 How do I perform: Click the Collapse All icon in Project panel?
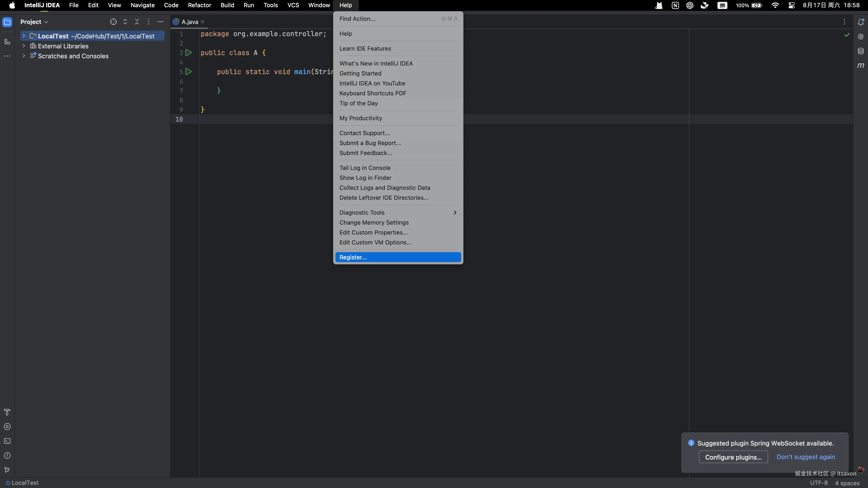[137, 22]
